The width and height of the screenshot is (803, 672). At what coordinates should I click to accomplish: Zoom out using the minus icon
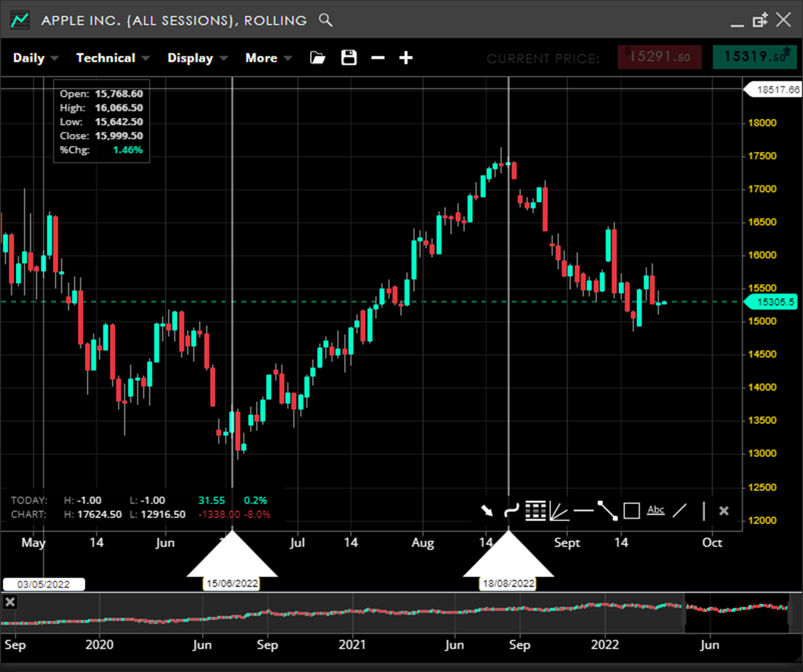click(x=378, y=58)
